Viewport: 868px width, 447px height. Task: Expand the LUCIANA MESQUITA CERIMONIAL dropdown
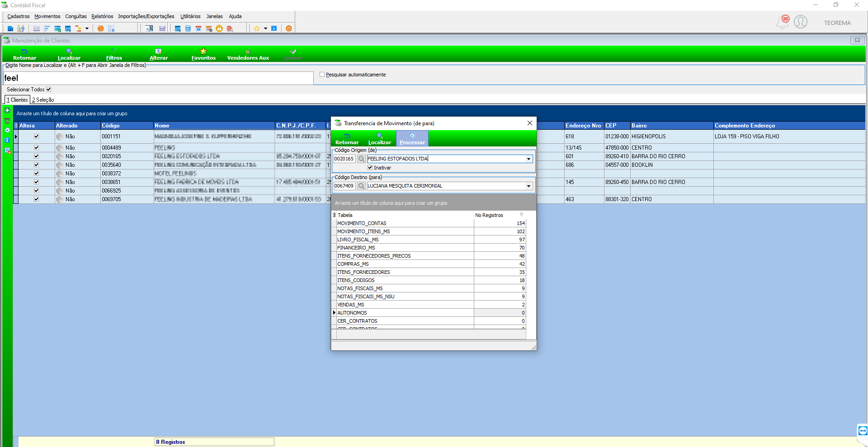click(x=528, y=186)
